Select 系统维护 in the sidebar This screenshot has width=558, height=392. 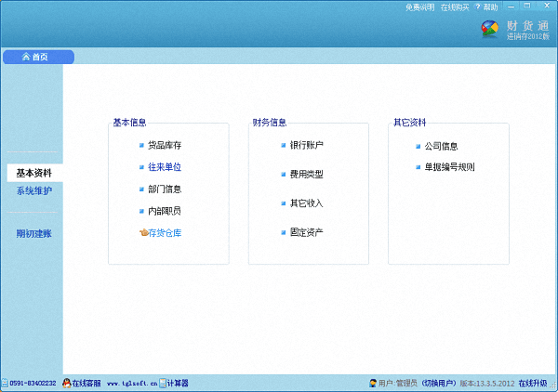point(33,191)
